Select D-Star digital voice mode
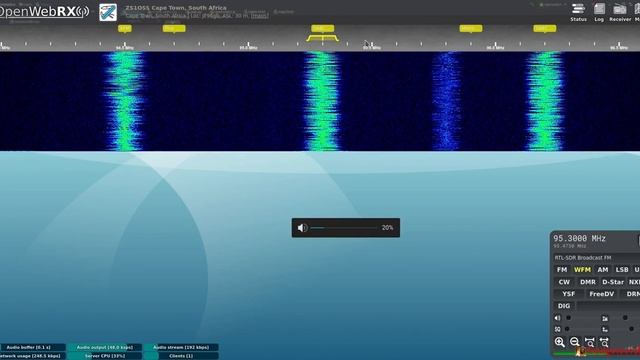This screenshot has width=640, height=360. [613, 282]
